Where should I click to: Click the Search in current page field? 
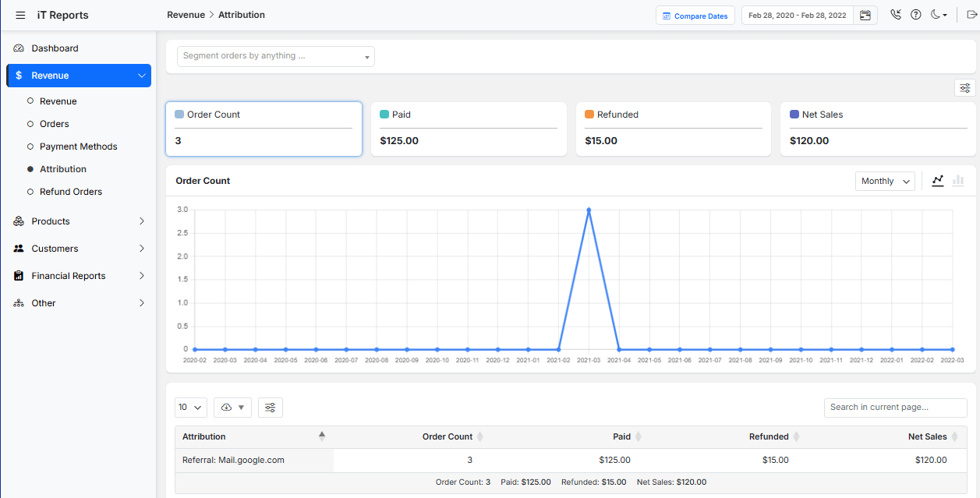pyautogui.click(x=895, y=407)
